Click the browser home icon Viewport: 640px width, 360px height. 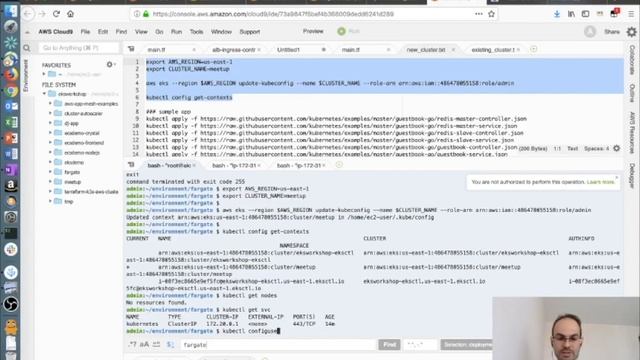click(x=70, y=14)
